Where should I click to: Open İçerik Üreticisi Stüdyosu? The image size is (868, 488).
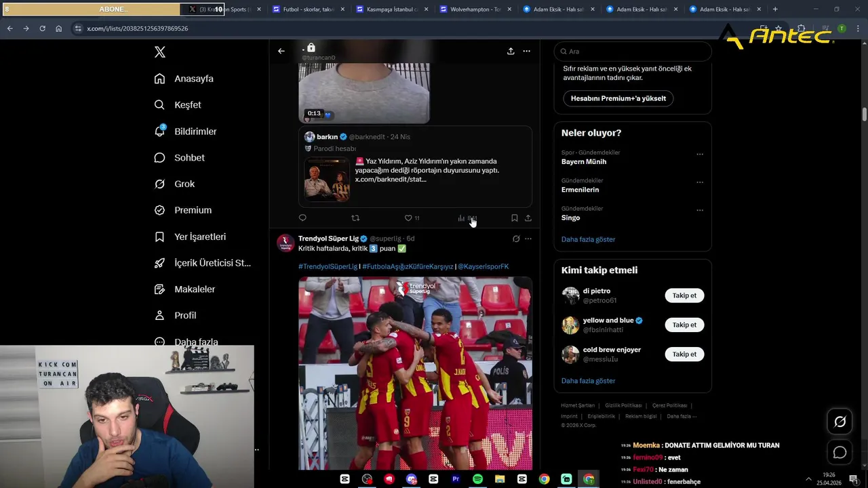click(202, 263)
